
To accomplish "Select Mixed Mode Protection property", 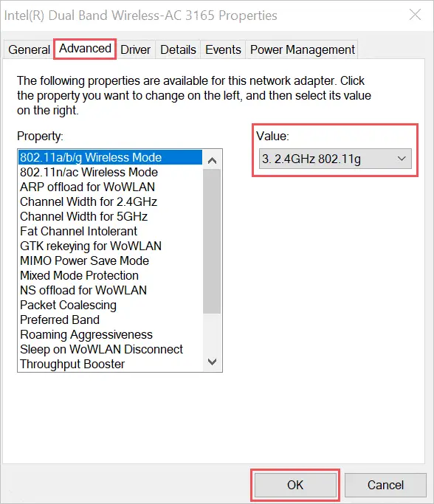I will [x=110, y=276].
